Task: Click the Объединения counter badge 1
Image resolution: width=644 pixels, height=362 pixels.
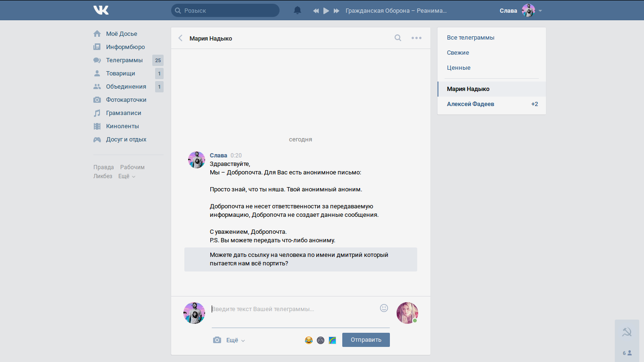Action: (x=159, y=87)
